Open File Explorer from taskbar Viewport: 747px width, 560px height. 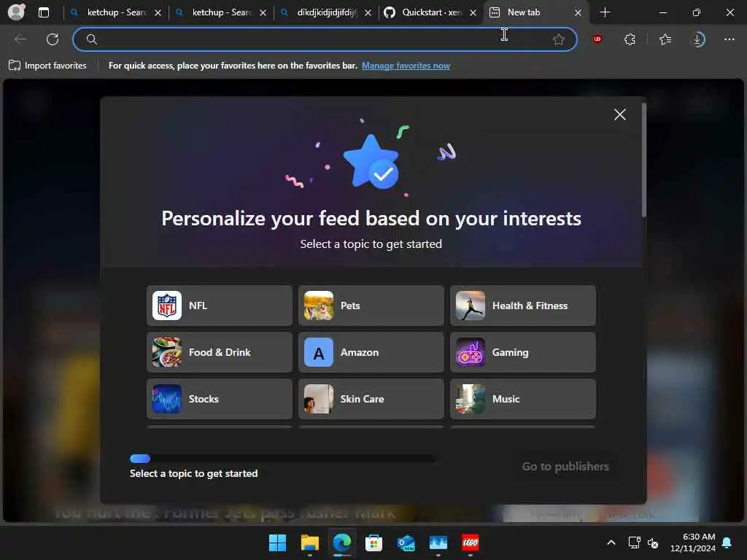(309, 542)
